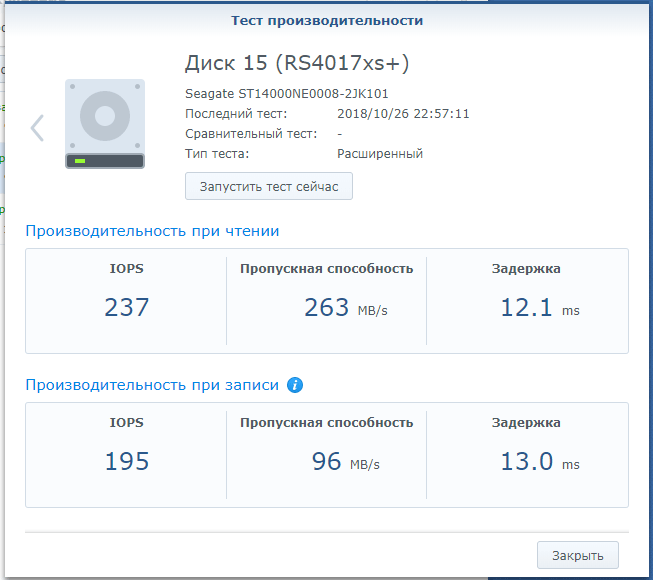This screenshot has height=580, width=653.
Task: Click the Производительность при записи heading
Action: tap(152, 385)
